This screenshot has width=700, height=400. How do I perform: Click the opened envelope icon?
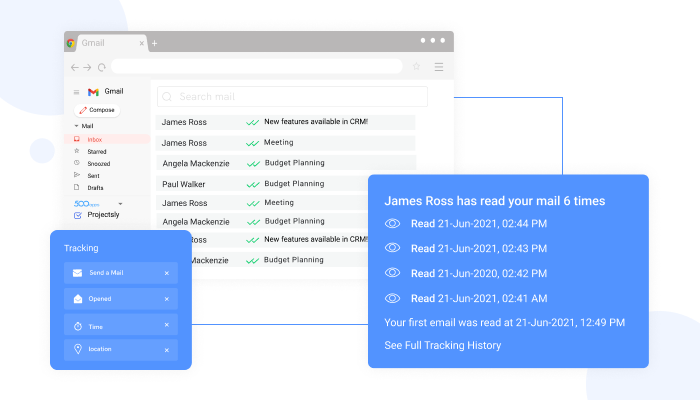point(78,299)
